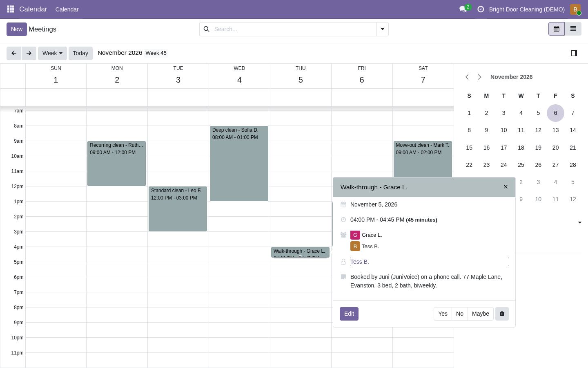Respond Yes to the meeting

coord(443,314)
